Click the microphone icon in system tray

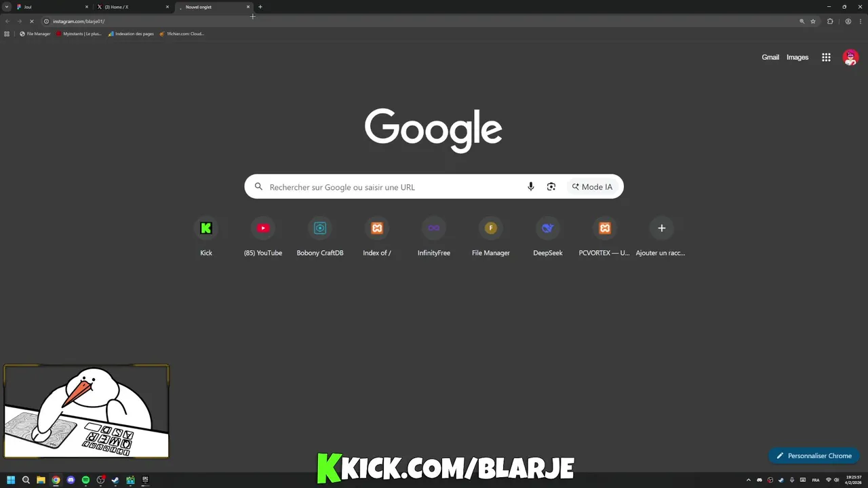tap(792, 480)
